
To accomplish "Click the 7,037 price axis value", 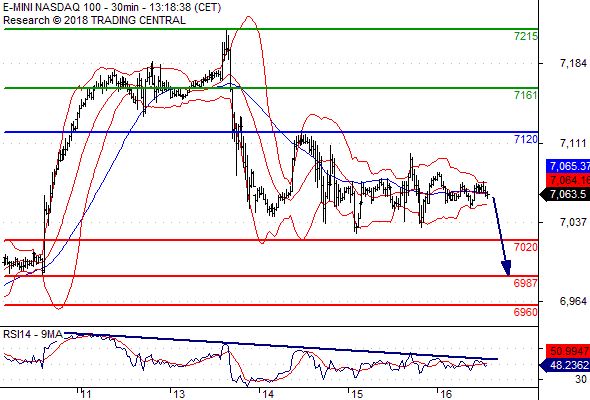I will point(573,222).
